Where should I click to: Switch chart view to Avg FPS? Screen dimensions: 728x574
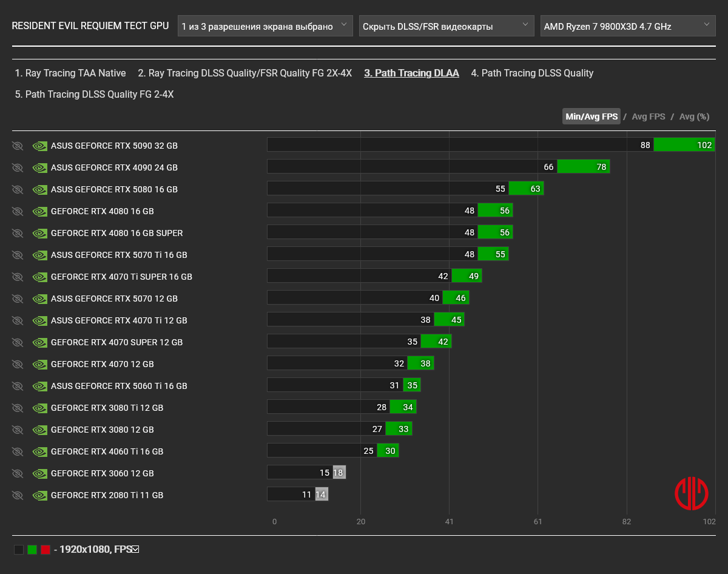(649, 116)
